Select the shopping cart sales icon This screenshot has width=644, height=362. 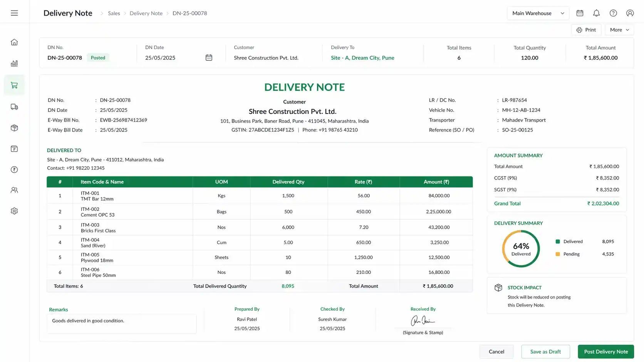[14, 85]
